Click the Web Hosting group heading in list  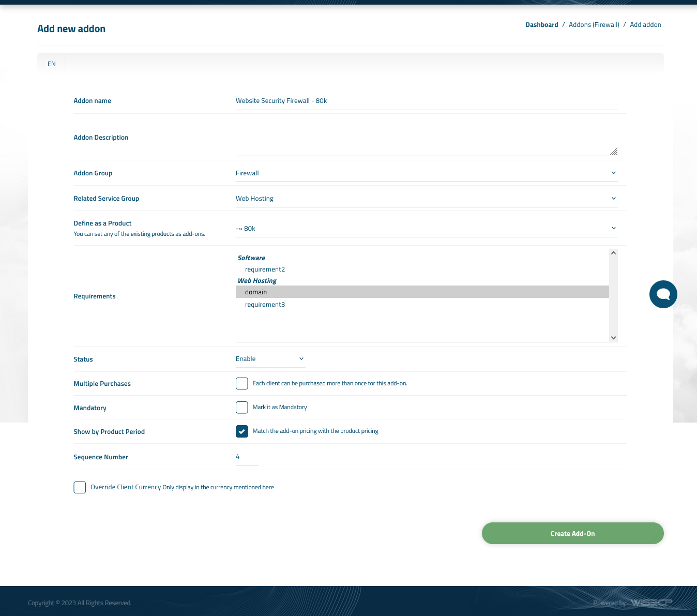tap(257, 281)
